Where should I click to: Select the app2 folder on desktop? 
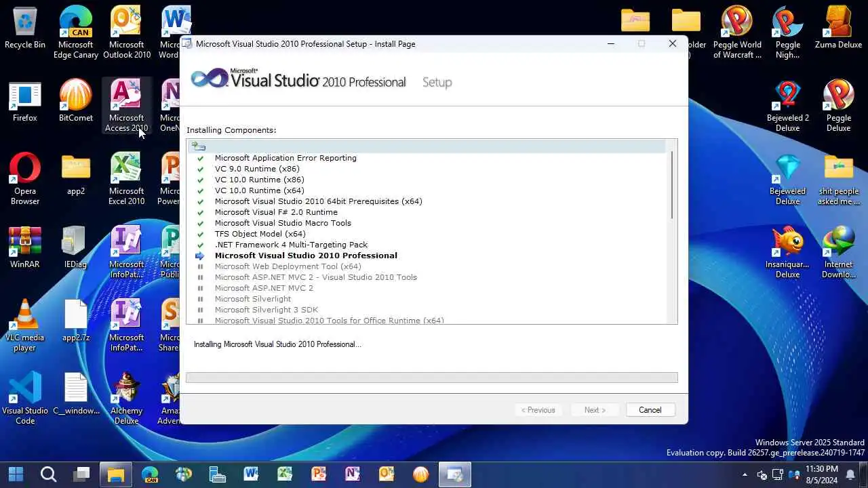coord(76,175)
